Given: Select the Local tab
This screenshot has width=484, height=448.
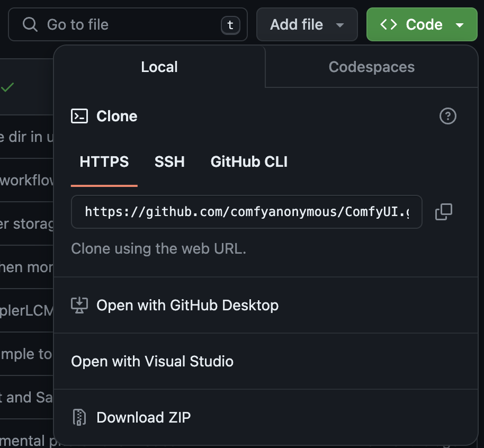Looking at the screenshot, I should coord(159,67).
